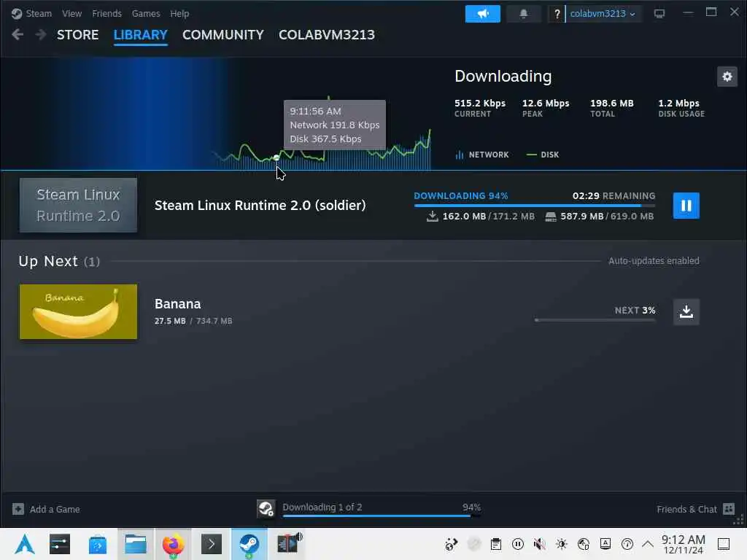Open the terminal from taskbar

(212, 544)
